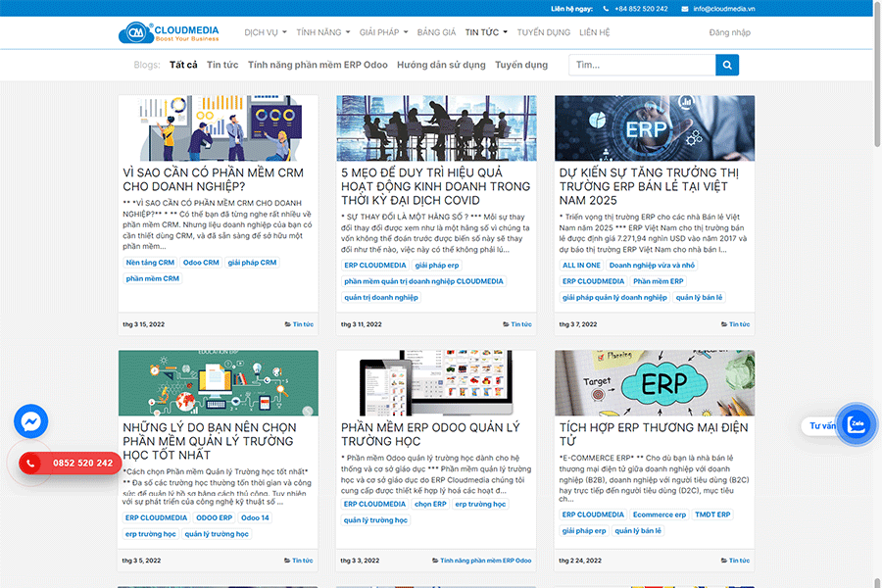The image size is (882, 588).
Task: Open the COVID business meeting thumbnail
Action: pyautogui.click(x=436, y=128)
